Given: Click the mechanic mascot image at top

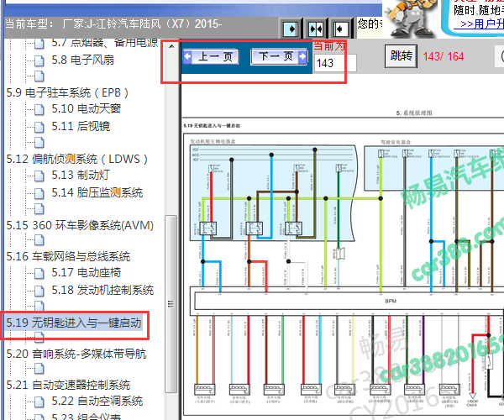Looking at the screenshot, I should (x=410, y=18).
